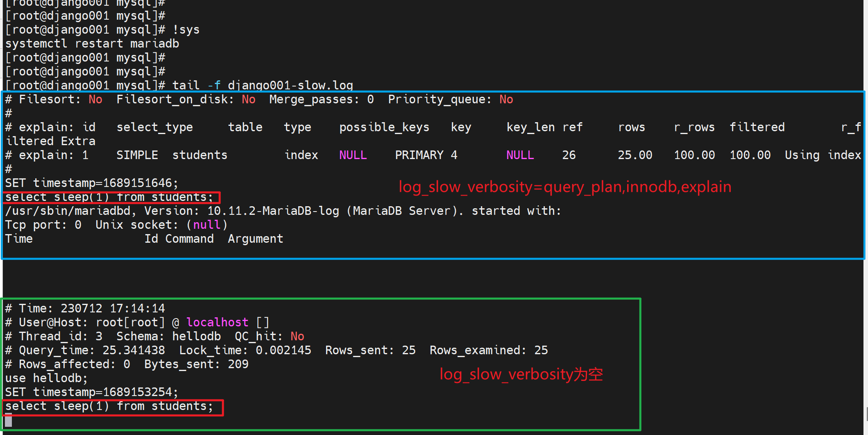This screenshot has height=435, width=868.
Task: Click the # Time: 230712 17:14:14 line
Action: click(85, 308)
